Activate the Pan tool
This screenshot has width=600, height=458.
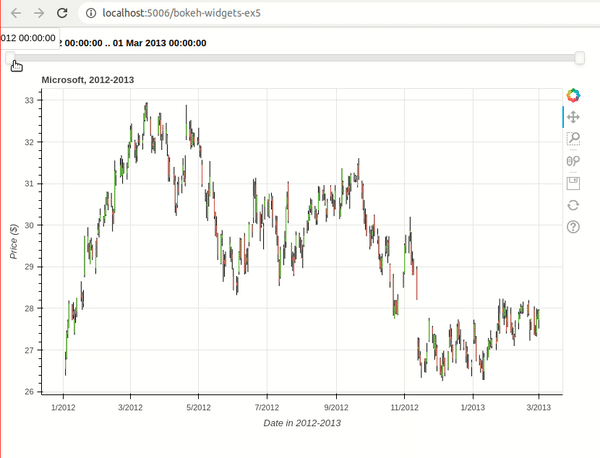click(x=573, y=117)
